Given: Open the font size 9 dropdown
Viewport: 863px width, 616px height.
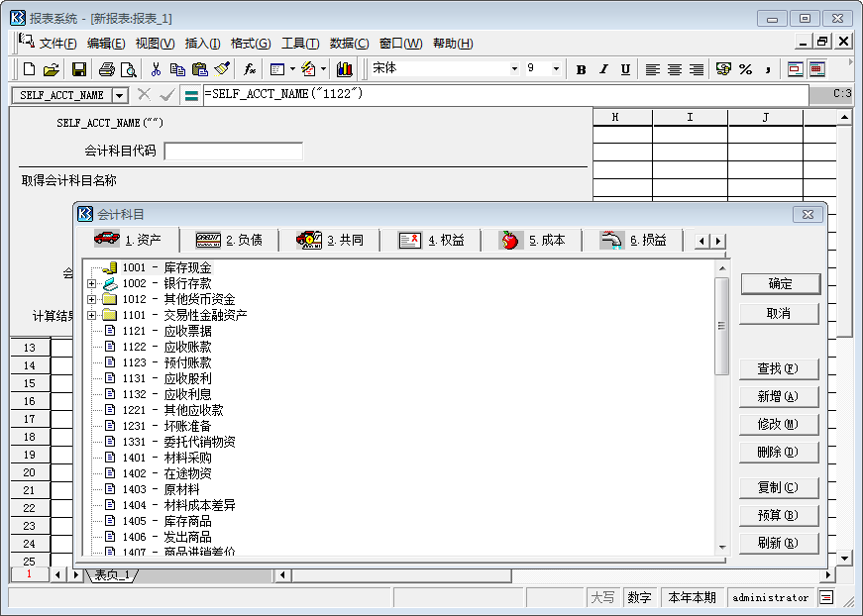Looking at the screenshot, I should 556,67.
